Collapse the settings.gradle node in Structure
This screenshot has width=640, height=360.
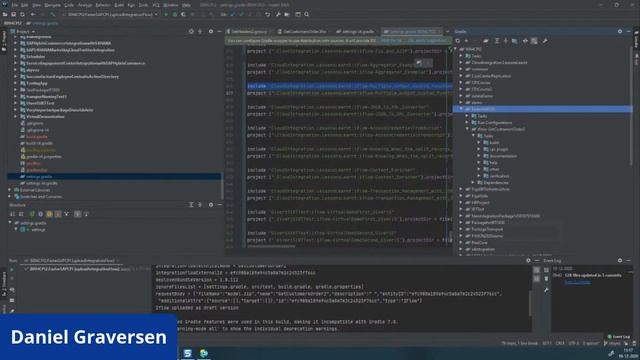point(10,223)
